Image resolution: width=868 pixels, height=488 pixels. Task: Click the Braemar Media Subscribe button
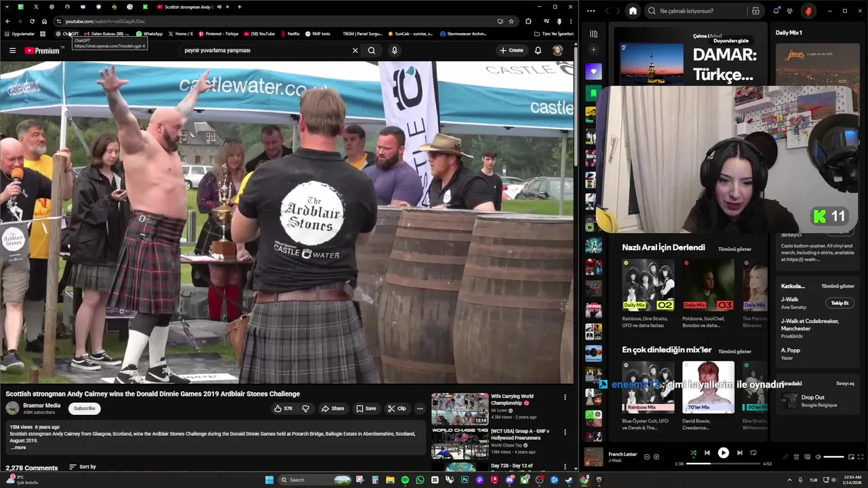(x=85, y=408)
